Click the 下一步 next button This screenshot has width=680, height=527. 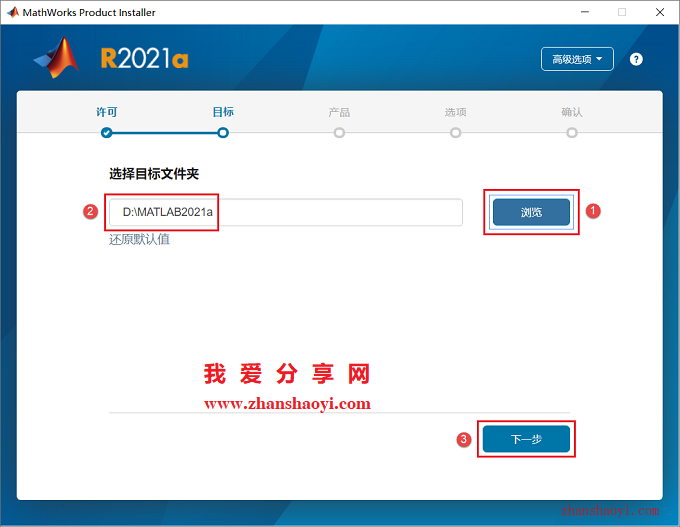[x=526, y=439]
